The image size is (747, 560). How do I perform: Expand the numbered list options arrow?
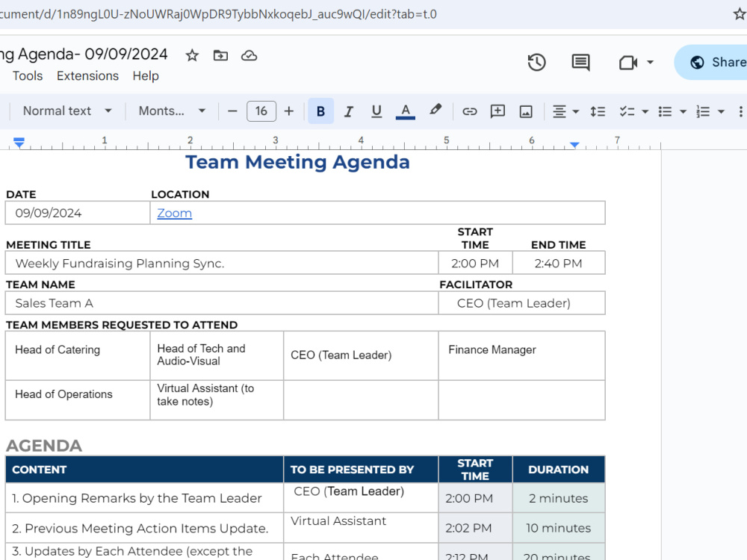(721, 111)
